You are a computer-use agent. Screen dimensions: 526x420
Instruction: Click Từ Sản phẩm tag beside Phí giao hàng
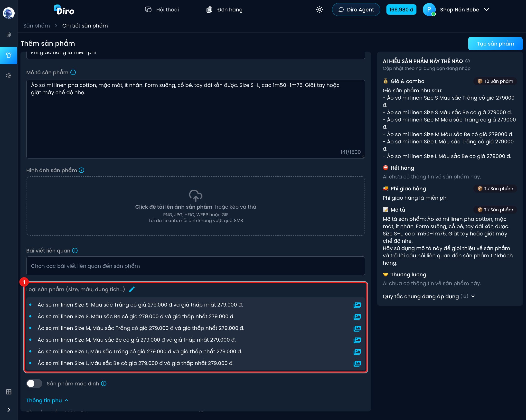click(x=495, y=188)
